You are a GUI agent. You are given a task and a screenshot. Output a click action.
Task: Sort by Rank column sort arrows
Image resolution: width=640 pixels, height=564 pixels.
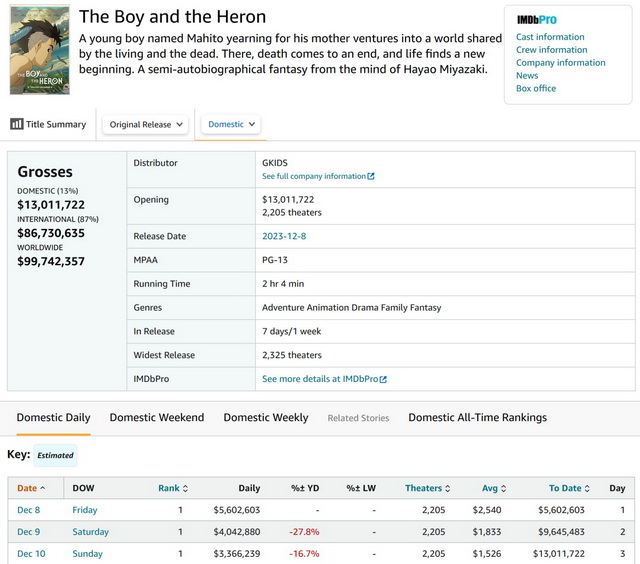[185, 488]
